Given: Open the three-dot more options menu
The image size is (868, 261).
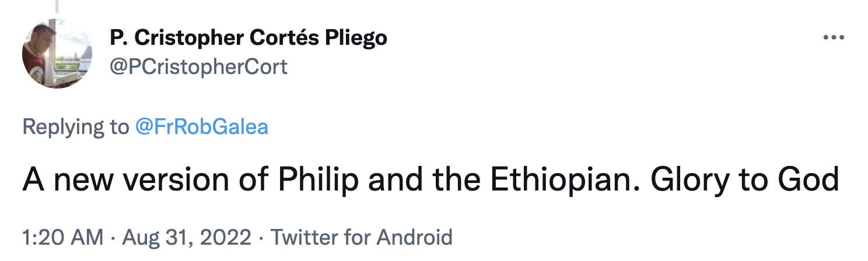Looking at the screenshot, I should (x=834, y=38).
